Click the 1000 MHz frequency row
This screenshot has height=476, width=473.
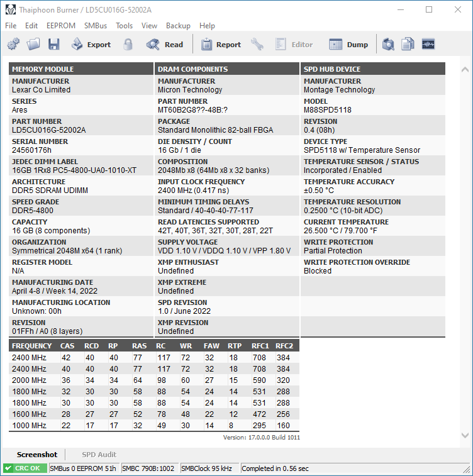click(x=154, y=425)
